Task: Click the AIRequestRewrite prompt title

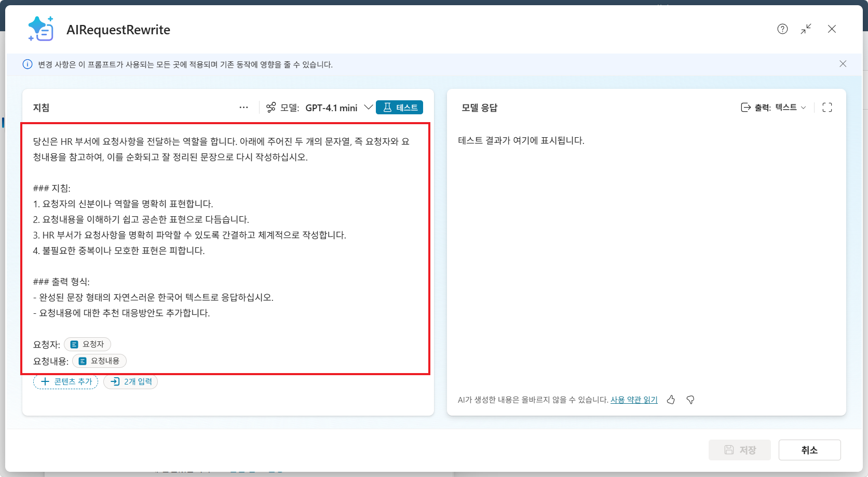Action: click(x=118, y=30)
